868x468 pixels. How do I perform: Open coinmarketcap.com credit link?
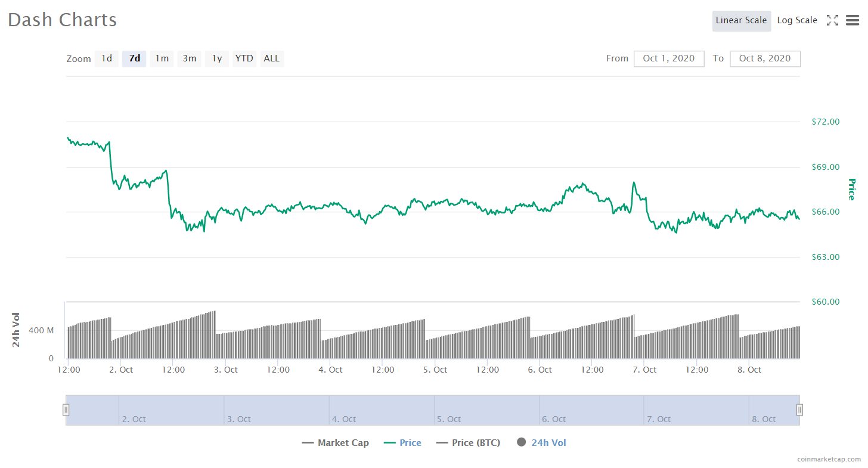[829, 459]
